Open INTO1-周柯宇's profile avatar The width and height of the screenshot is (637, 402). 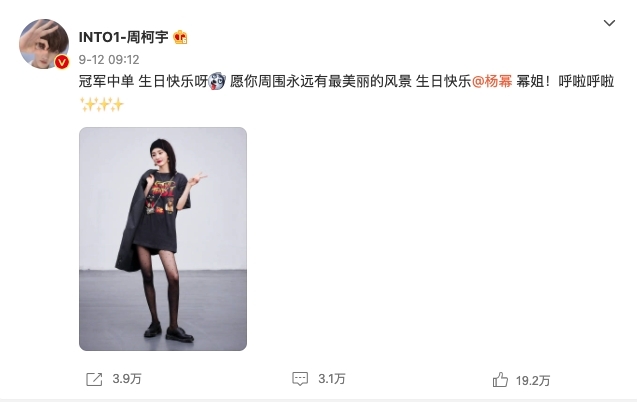point(44,43)
